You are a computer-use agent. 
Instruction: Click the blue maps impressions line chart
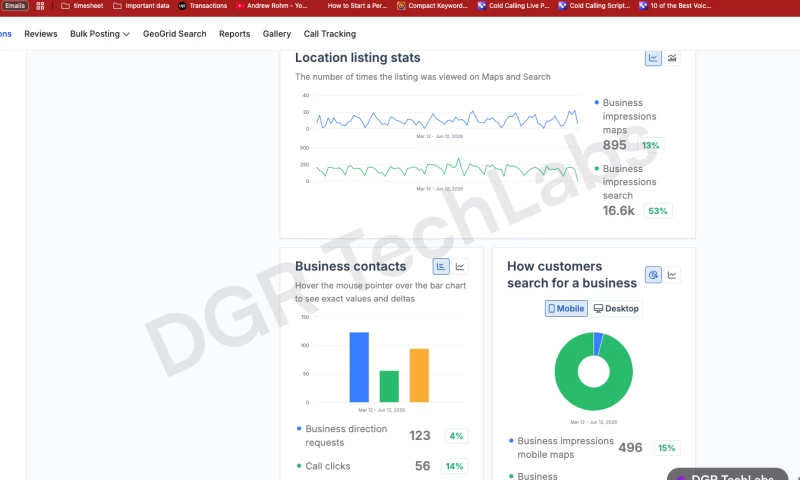[447, 119]
